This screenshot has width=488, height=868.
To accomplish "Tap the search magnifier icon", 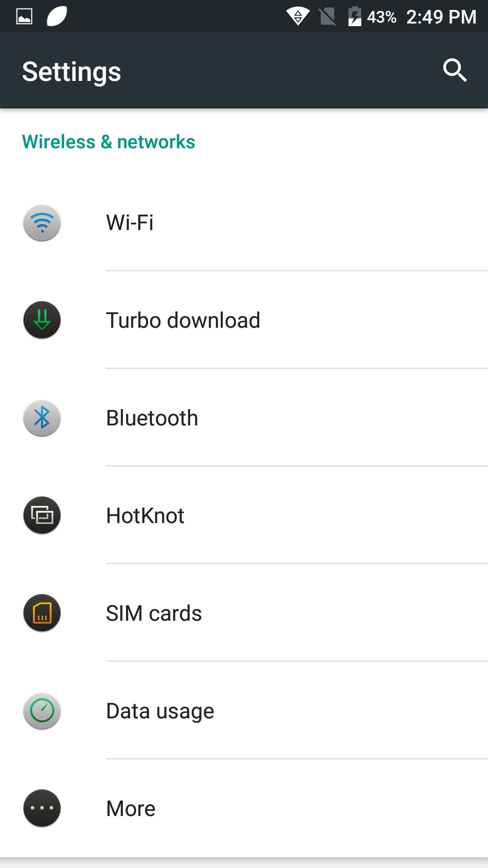I will pos(454,71).
